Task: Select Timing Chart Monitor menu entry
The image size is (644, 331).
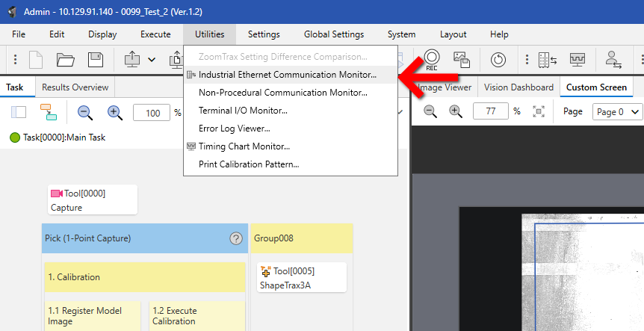Action: pos(291,146)
